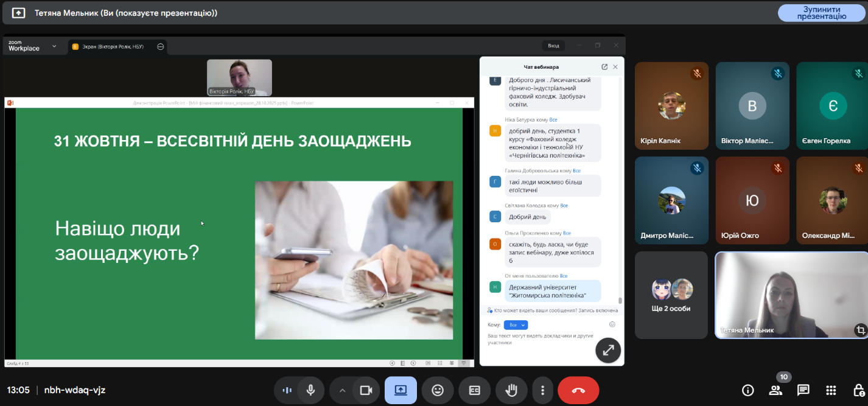868x406 pixels.
Task: Open the "Все" recipient dropdown in chat
Action: coord(516,325)
